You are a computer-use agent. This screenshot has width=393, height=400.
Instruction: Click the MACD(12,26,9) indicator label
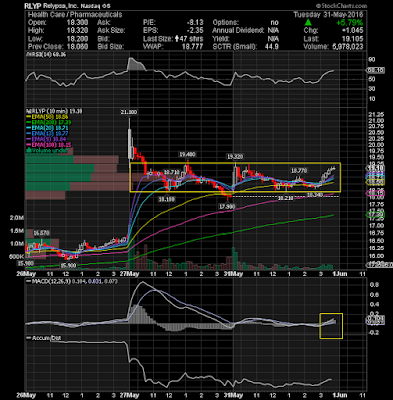click(50, 281)
